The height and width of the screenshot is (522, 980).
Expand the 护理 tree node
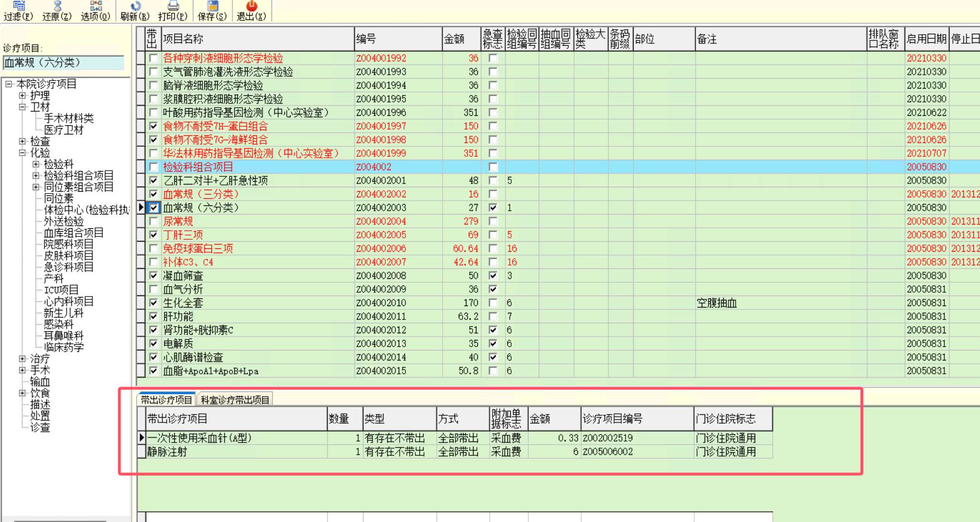click(22, 95)
